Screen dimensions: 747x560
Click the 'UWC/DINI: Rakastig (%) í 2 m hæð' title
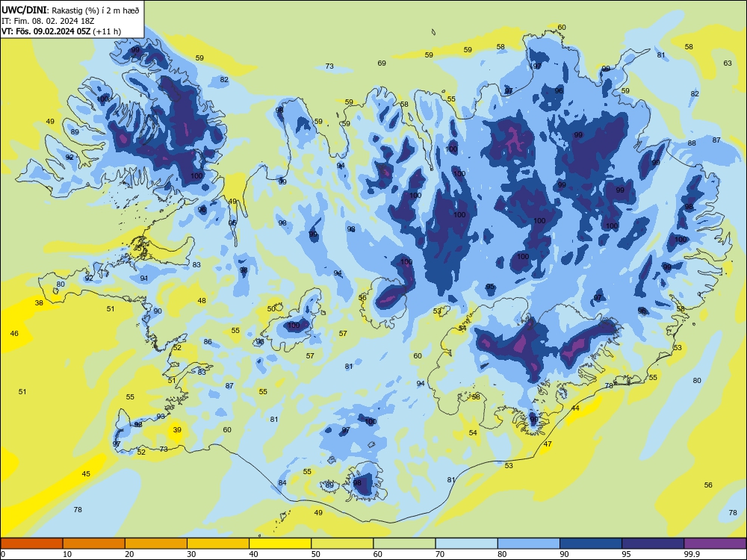(70, 10)
